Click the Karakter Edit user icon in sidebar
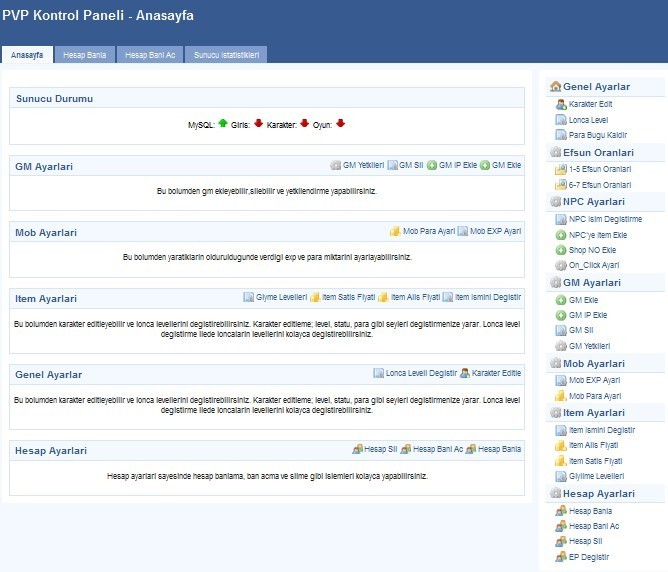 pos(561,104)
